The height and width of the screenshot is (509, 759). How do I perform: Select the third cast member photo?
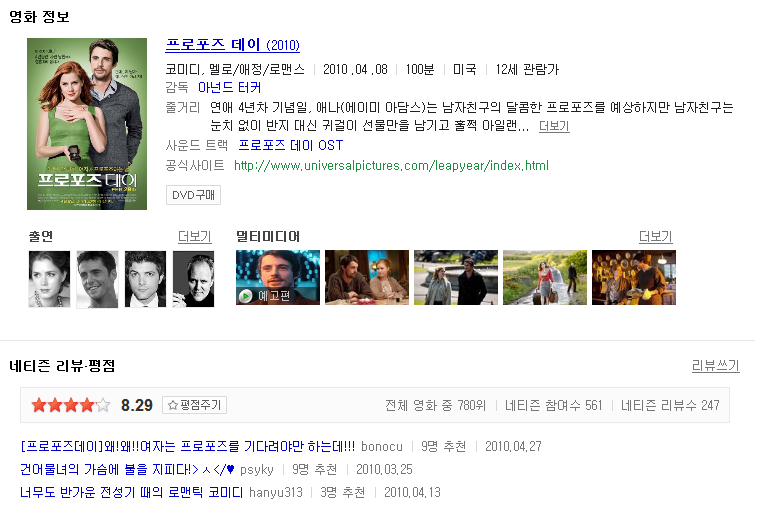pyautogui.click(x=145, y=278)
